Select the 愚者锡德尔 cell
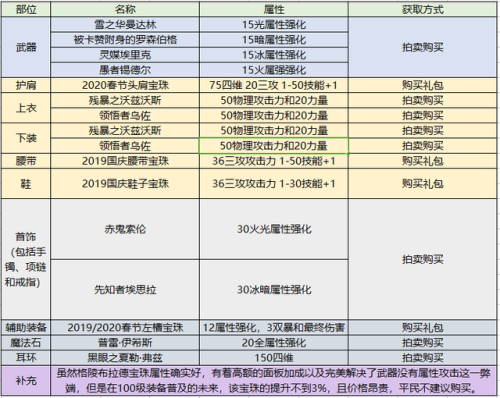 point(125,70)
